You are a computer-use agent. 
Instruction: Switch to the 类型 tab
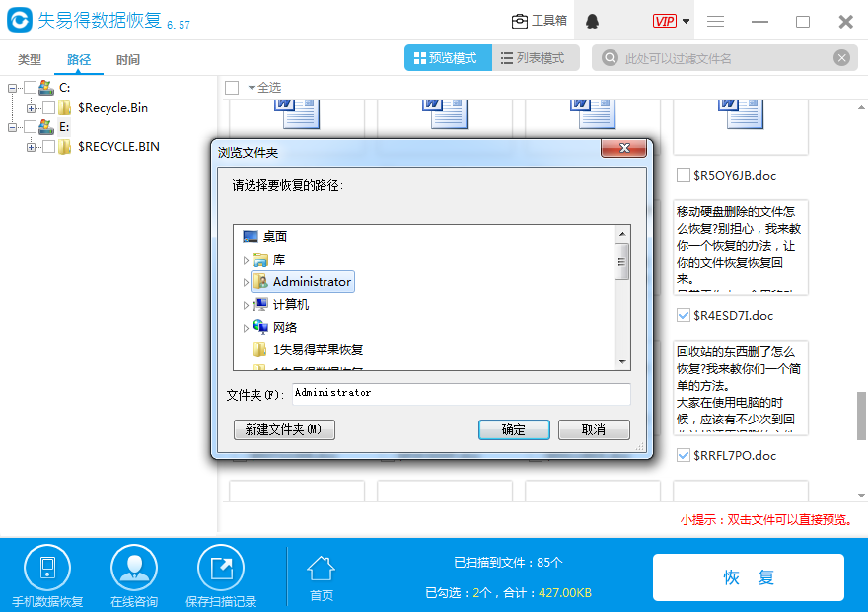30,60
